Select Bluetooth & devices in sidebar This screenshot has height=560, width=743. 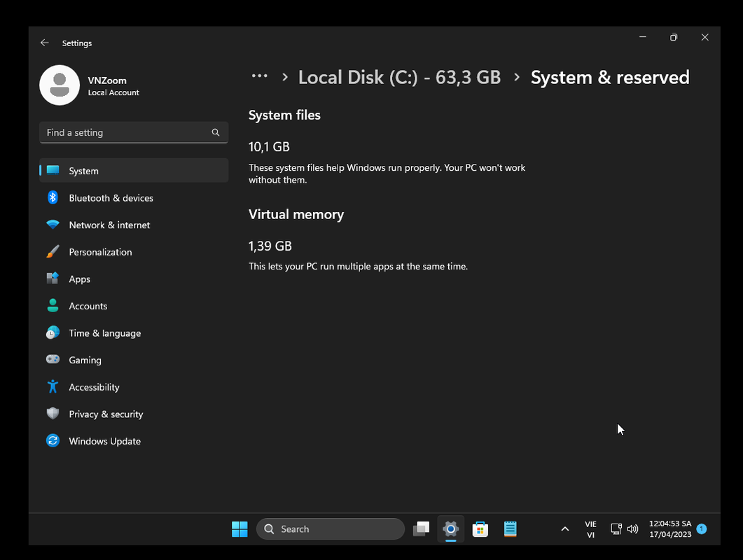pos(134,198)
